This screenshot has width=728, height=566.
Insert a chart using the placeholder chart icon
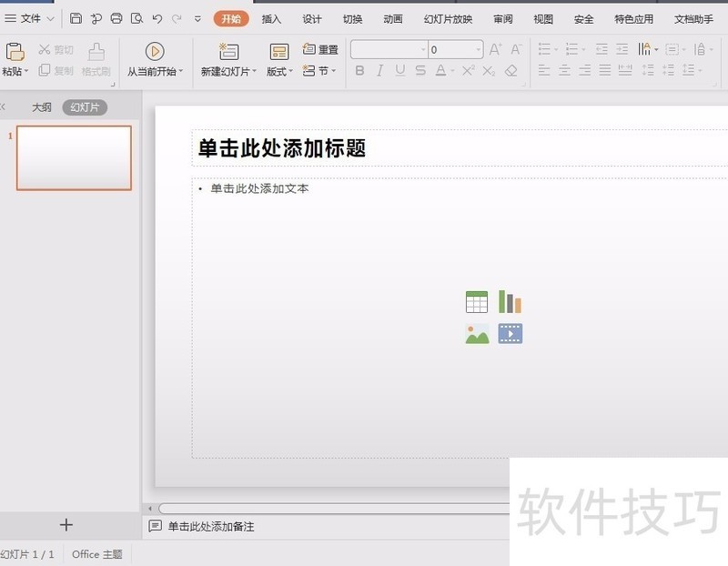coord(510,302)
